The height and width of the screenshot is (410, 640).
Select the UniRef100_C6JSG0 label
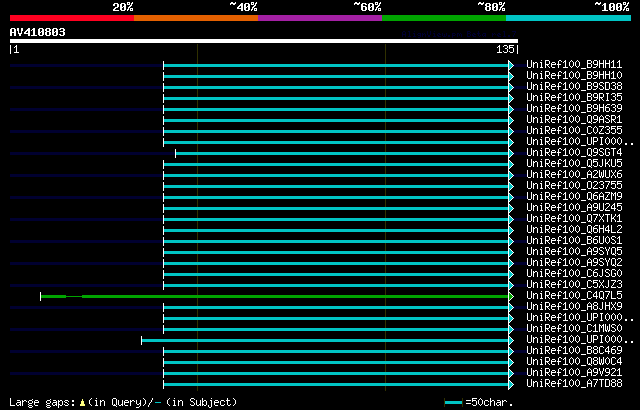(574, 274)
